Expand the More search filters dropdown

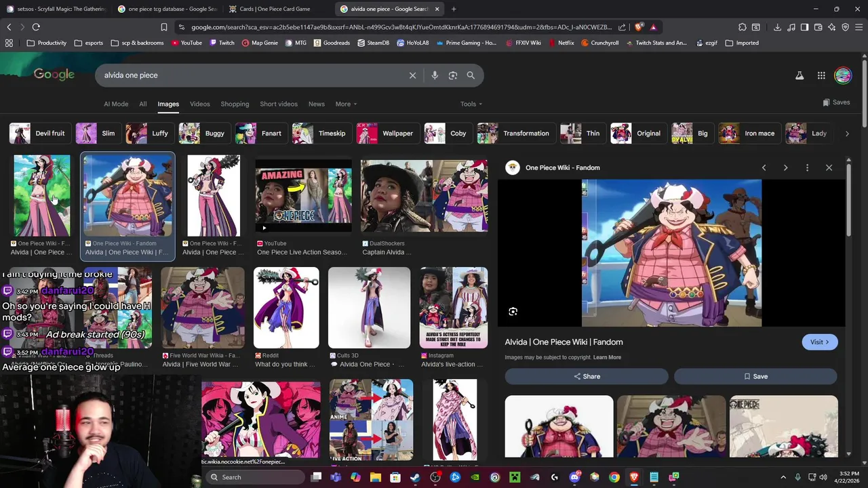point(346,104)
